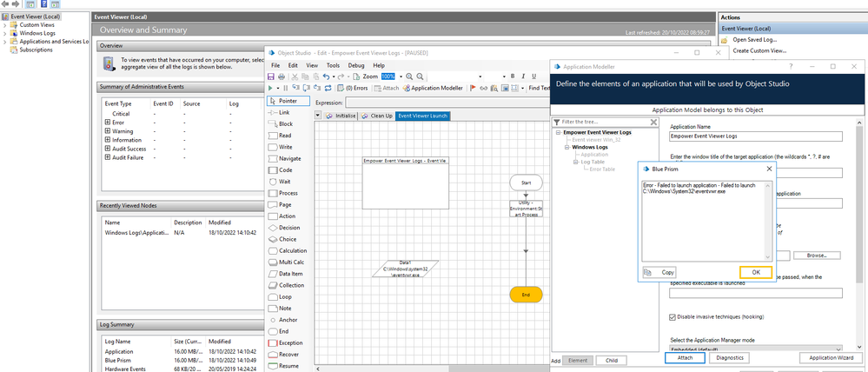
Task: Click the Save icon in Object Studio
Action: [x=271, y=76]
